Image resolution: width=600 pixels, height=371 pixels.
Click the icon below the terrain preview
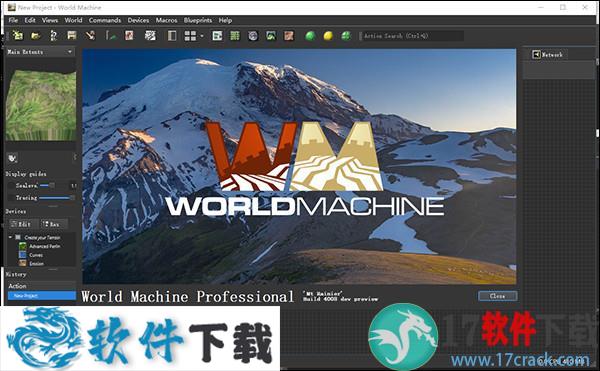point(12,158)
